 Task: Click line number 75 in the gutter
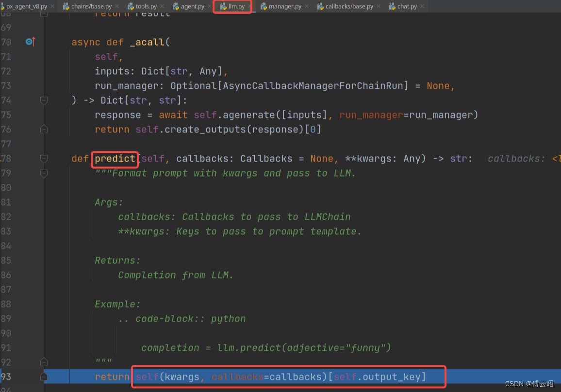pyautogui.click(x=6, y=115)
